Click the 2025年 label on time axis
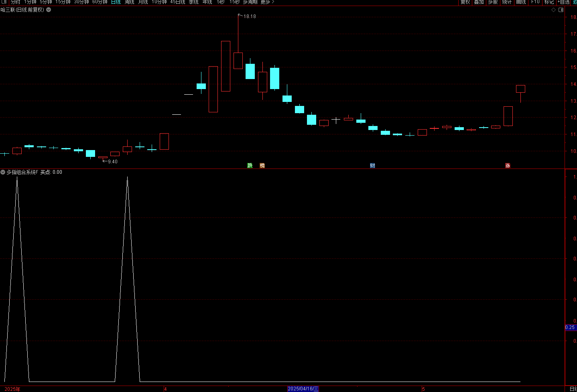Screen dimensions: 577x392 pyautogui.click(x=12, y=389)
